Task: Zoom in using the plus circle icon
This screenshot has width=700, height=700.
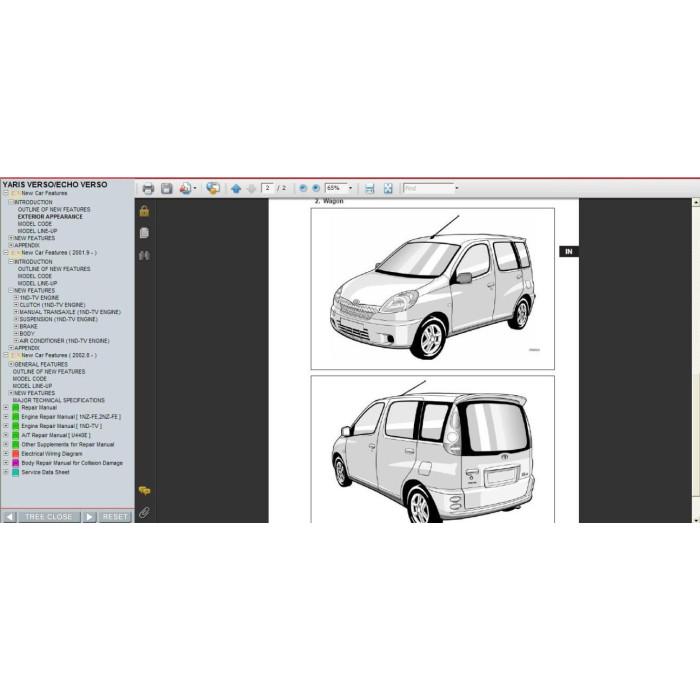Action: pyautogui.click(x=316, y=188)
